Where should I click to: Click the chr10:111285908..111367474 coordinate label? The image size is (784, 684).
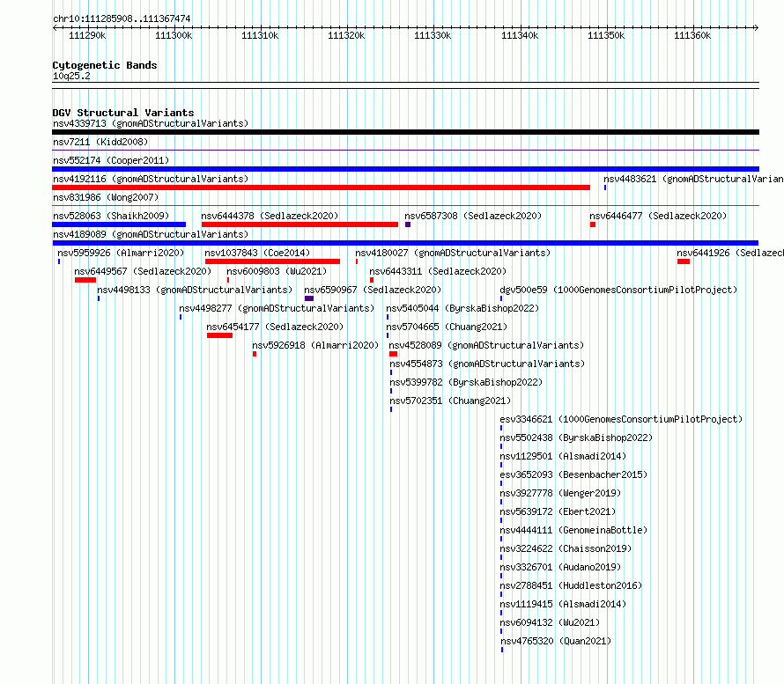coord(122,19)
